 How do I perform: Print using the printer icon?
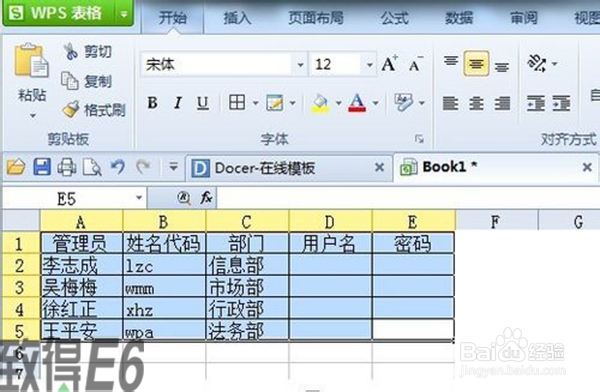67,167
